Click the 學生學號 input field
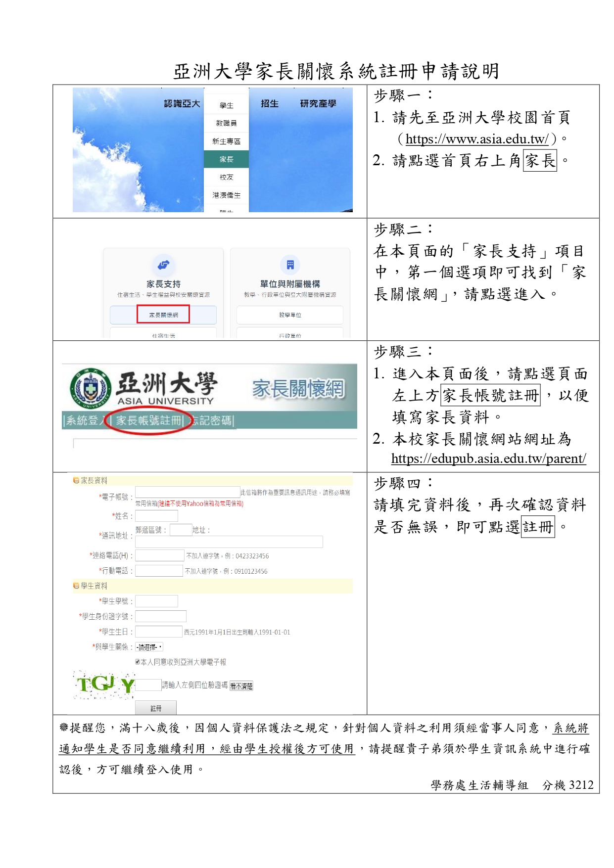This screenshot has height=868, width=614. click(x=156, y=601)
